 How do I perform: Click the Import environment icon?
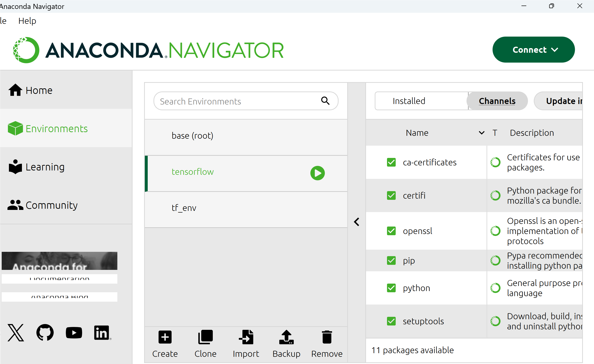(246, 337)
